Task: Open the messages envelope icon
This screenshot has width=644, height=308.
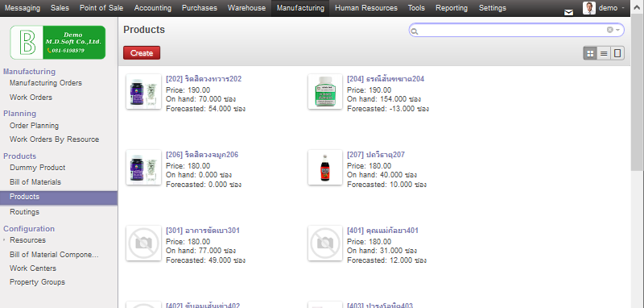Action: coord(568,12)
